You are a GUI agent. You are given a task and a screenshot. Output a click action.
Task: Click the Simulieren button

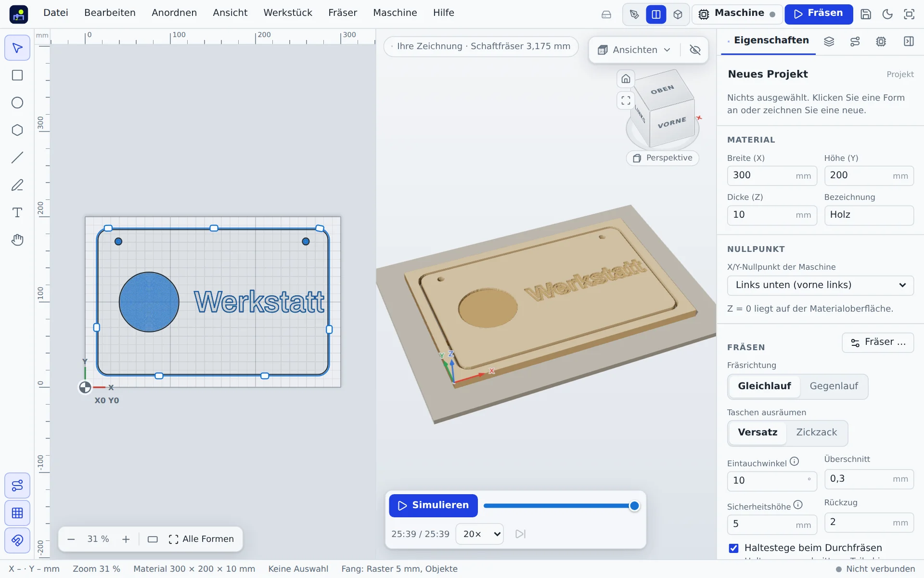(x=433, y=505)
